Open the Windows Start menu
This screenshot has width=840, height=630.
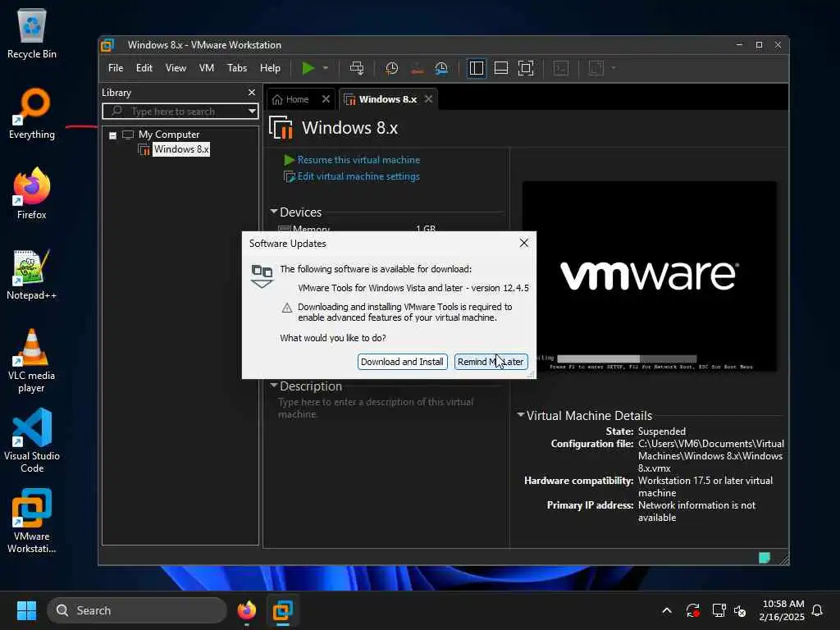[x=26, y=610]
